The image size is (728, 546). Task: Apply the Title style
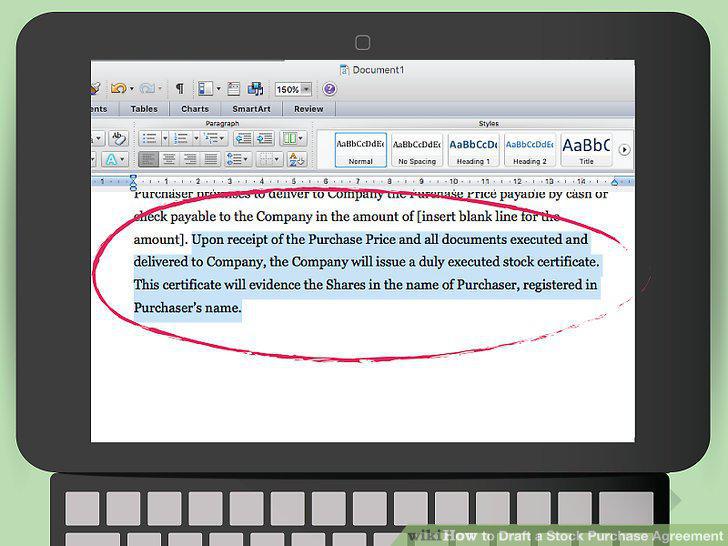click(586, 150)
